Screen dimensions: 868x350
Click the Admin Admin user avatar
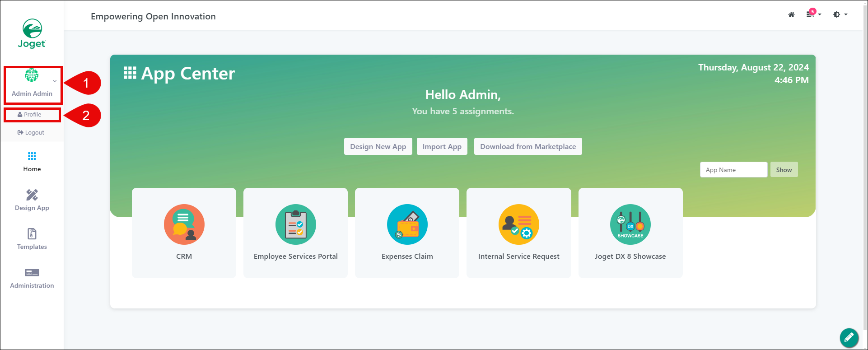click(x=32, y=75)
